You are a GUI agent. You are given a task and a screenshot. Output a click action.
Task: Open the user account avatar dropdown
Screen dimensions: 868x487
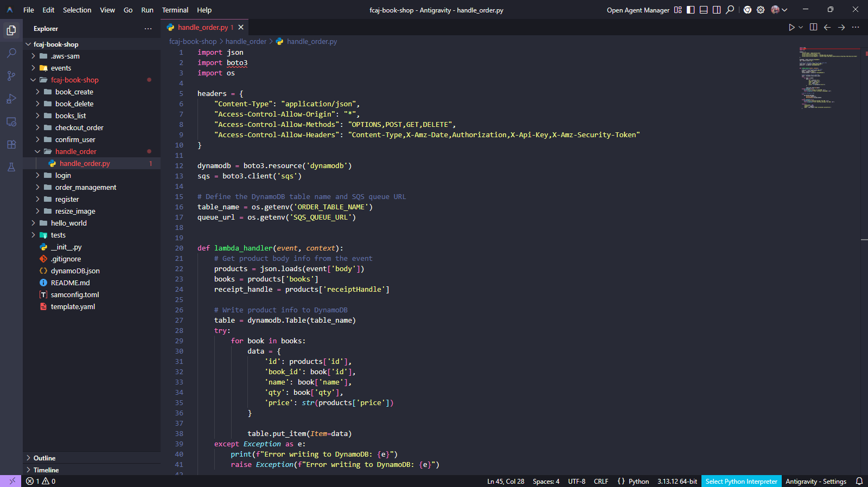779,10
